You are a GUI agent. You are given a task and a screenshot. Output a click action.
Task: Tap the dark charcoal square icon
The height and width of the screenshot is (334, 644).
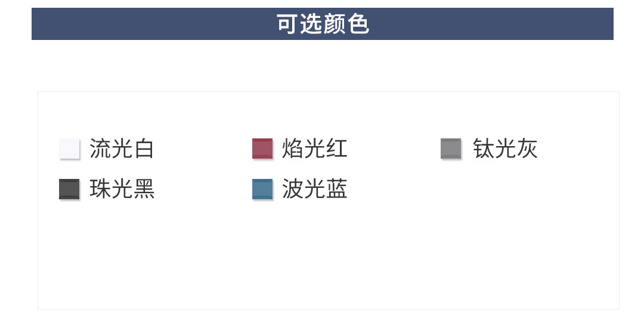point(69,189)
